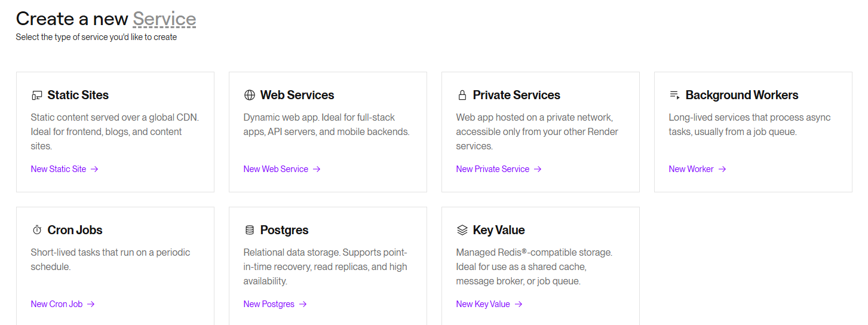
Task: Click the Key Value layers icon
Action: [462, 231]
